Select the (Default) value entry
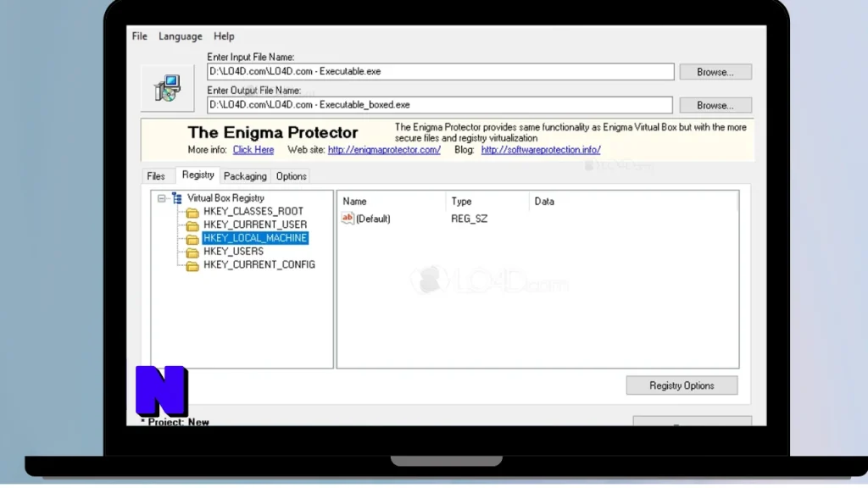Screen dimensions: 868x488 pyautogui.click(x=373, y=219)
